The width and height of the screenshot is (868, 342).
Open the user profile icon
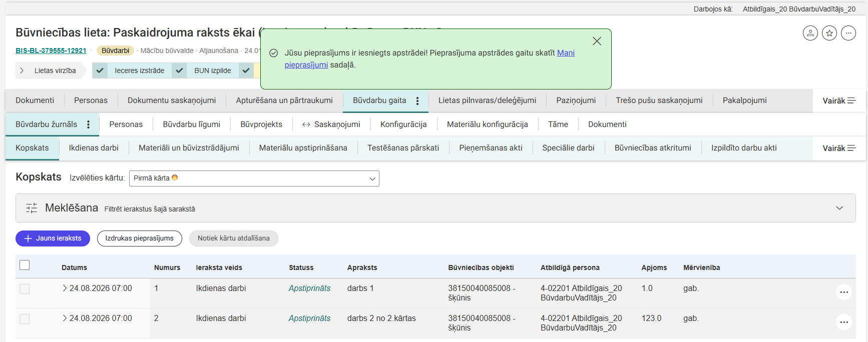(810, 33)
